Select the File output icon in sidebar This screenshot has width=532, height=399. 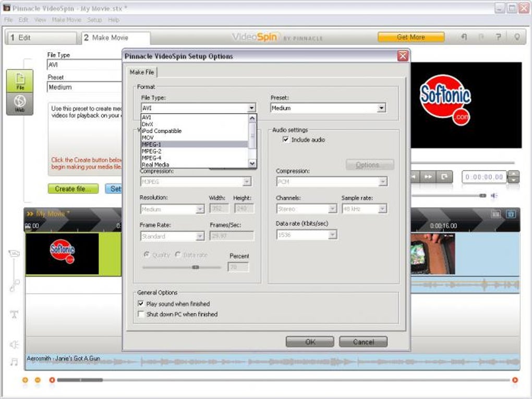tap(20, 81)
